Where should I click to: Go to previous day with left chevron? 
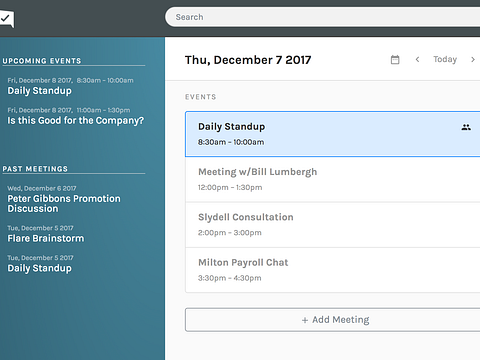(x=417, y=59)
